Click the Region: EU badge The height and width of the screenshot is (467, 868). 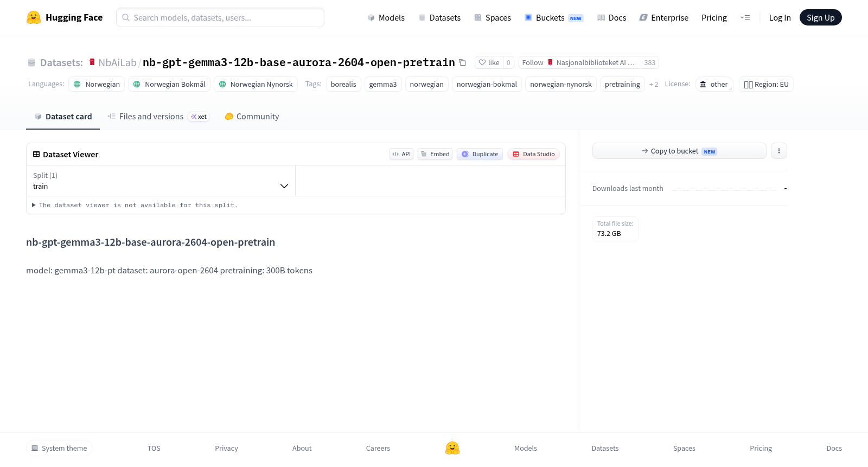pos(766,84)
